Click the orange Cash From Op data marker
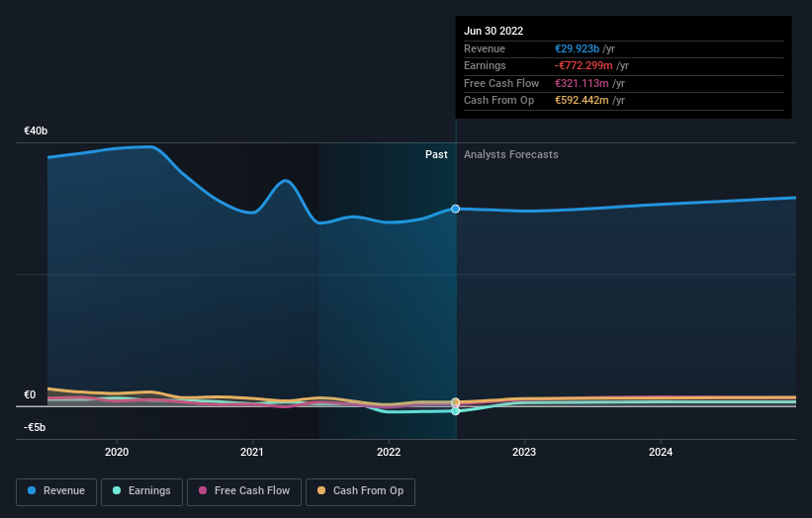 point(455,402)
